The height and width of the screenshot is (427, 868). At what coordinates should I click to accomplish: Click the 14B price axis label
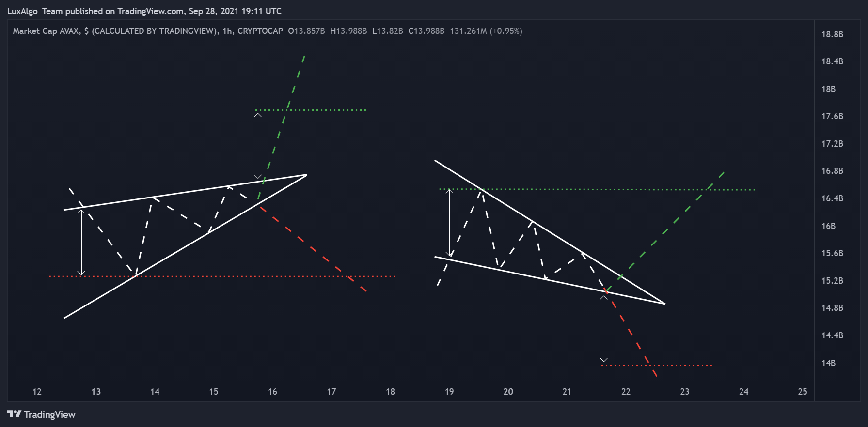click(828, 363)
